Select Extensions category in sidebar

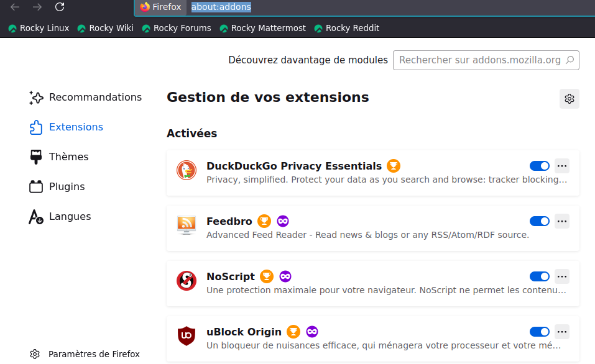[67, 127]
